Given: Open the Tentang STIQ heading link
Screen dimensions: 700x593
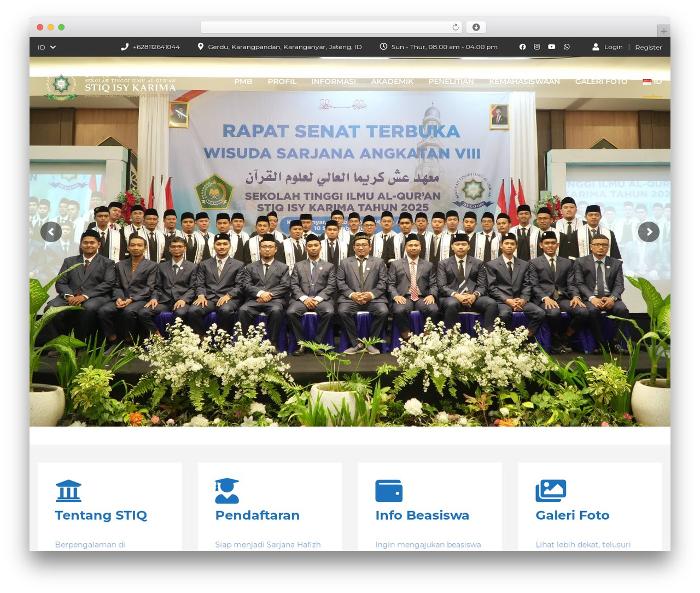Looking at the screenshot, I should point(101,515).
